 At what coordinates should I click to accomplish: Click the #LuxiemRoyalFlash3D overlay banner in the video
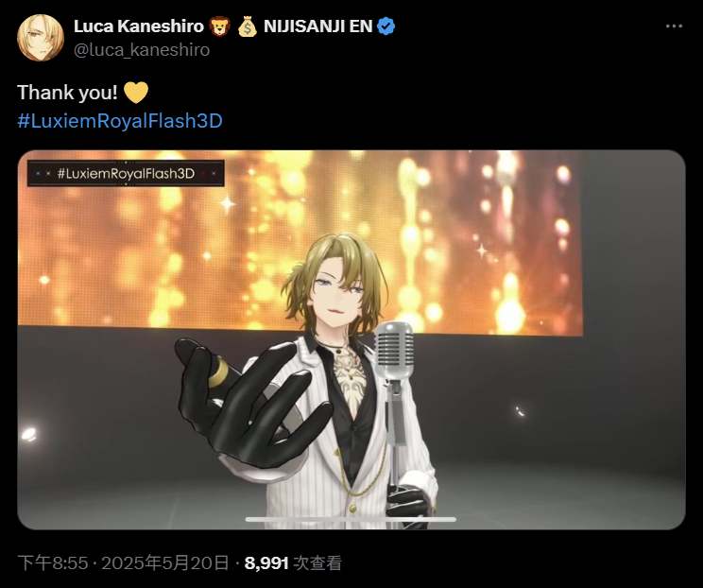pyautogui.click(x=126, y=173)
